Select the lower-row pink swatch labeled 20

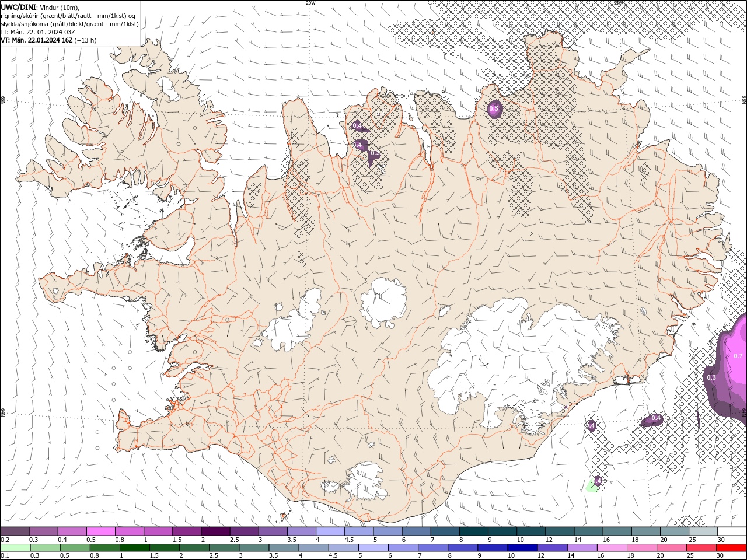tap(672, 548)
